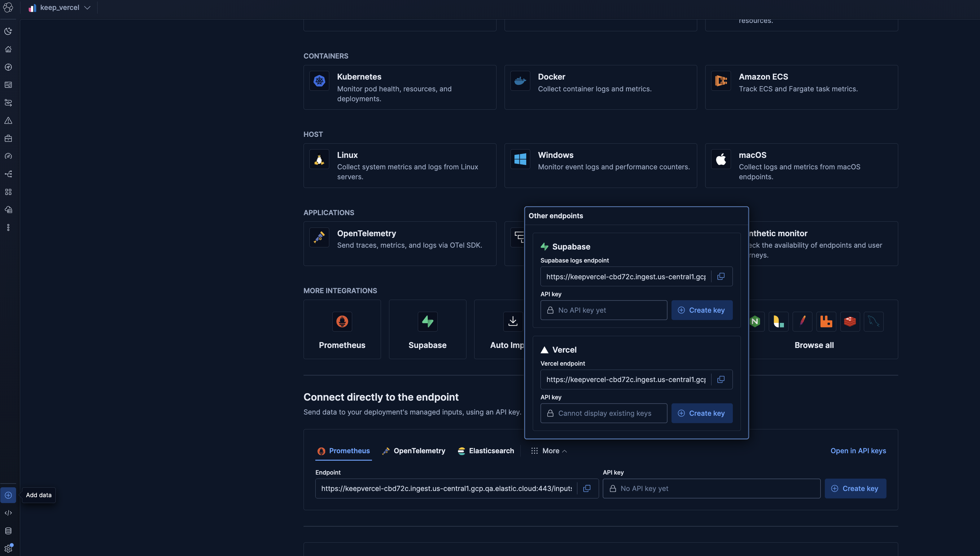Select the Windows host card
980x556 pixels.
[601, 166]
